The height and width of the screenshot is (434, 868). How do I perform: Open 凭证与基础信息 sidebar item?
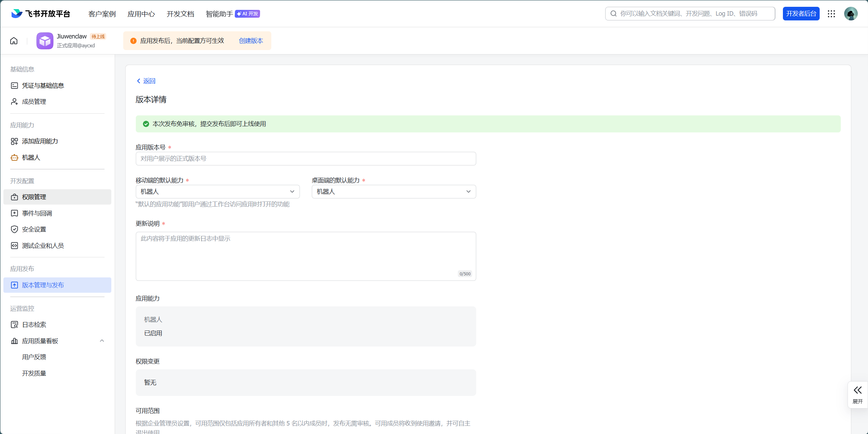[x=43, y=86]
